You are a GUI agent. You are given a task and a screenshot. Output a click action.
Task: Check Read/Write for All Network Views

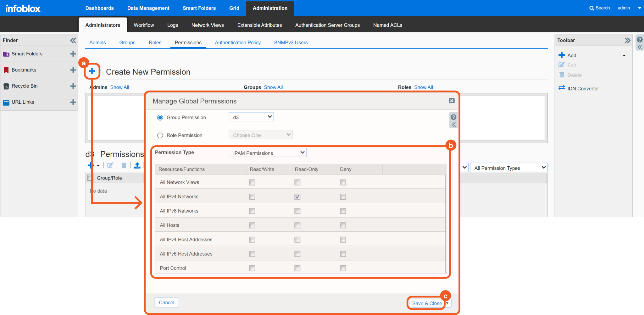[252, 182]
